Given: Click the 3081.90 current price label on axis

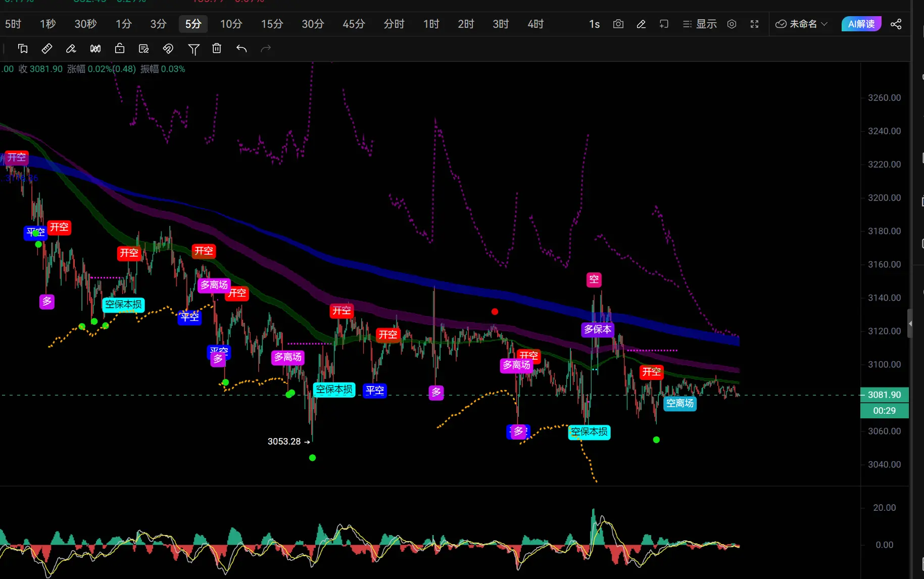Looking at the screenshot, I should coord(884,395).
